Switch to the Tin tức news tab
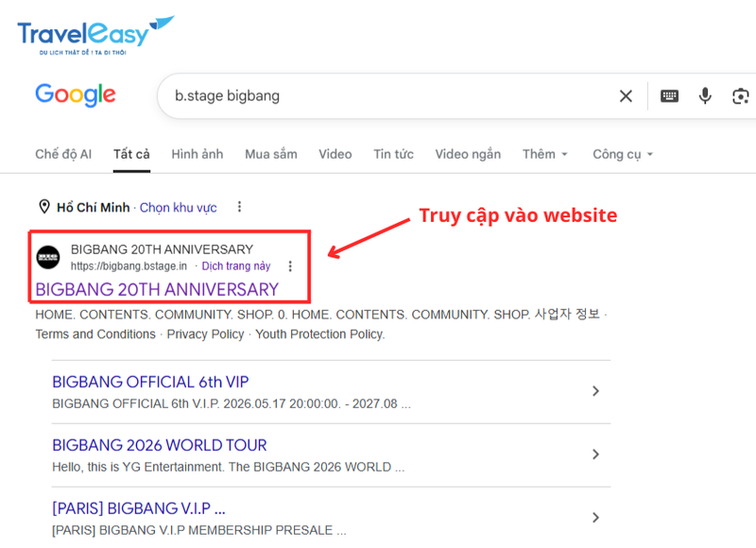The height and width of the screenshot is (548, 756). (x=393, y=154)
